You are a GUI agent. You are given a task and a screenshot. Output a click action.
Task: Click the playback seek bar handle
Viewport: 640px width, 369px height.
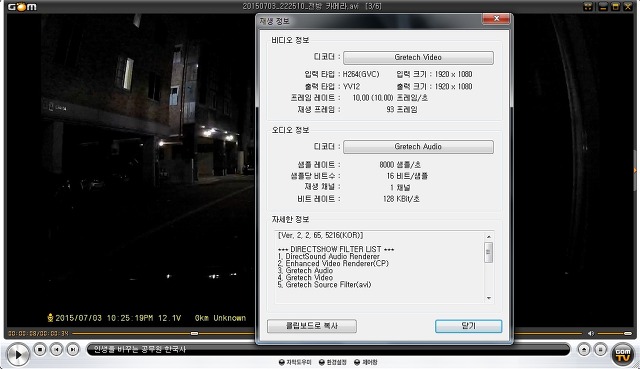(x=194, y=333)
